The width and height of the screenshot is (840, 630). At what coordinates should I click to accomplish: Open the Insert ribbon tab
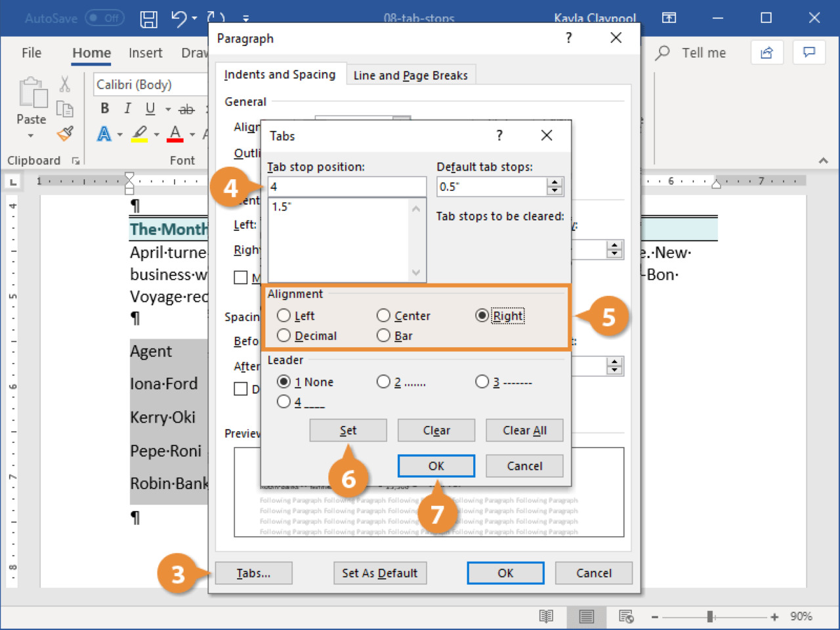click(x=145, y=53)
